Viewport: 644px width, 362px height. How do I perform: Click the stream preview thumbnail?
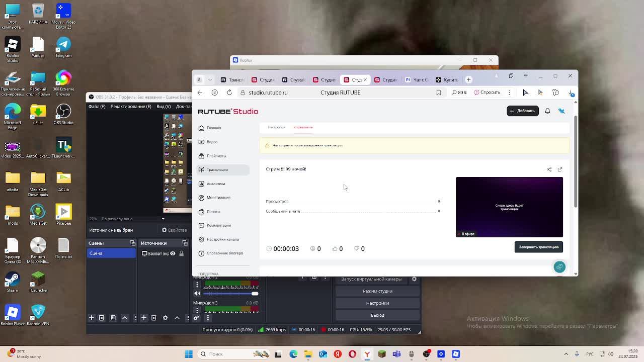coord(509,207)
